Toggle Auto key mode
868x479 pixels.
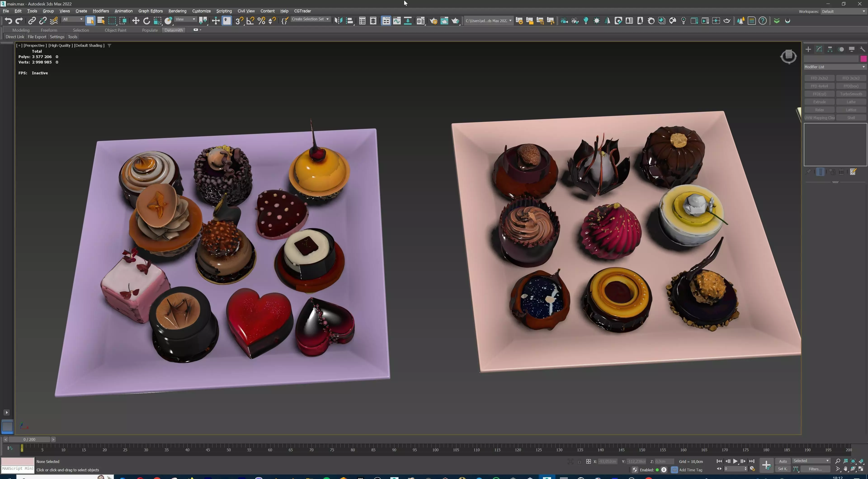click(x=783, y=461)
